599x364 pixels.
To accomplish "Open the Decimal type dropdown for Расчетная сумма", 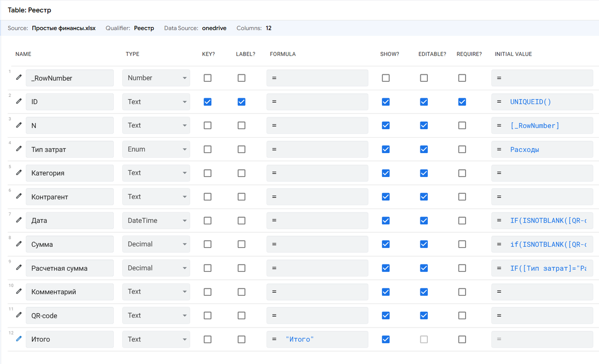I will (156, 268).
